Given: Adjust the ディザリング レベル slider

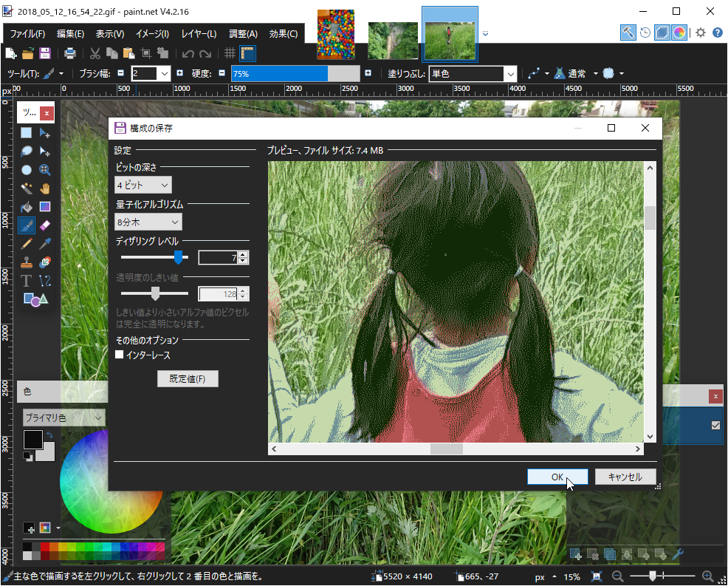Looking at the screenshot, I should 179,258.
